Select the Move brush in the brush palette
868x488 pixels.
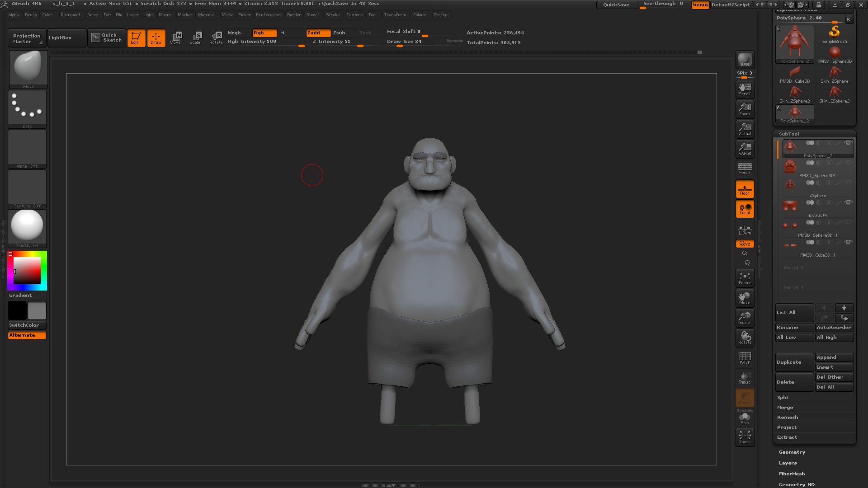(28, 68)
